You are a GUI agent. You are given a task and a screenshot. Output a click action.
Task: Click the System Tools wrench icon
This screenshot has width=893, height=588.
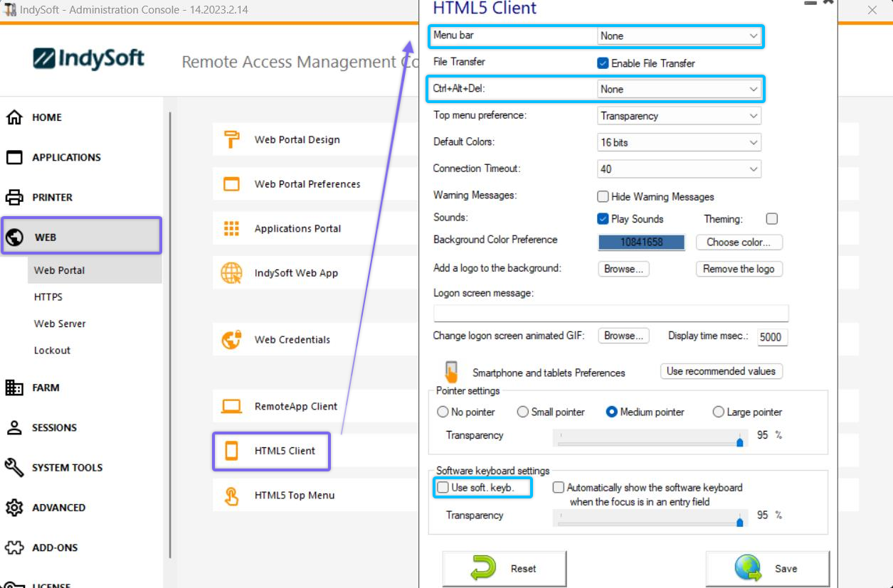14,467
